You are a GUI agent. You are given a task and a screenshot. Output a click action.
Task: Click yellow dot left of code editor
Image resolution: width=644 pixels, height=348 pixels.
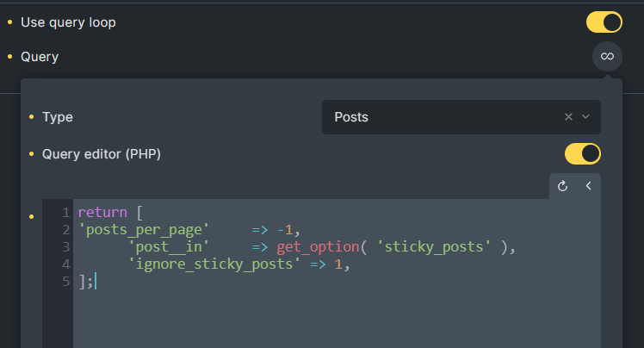coord(31,216)
